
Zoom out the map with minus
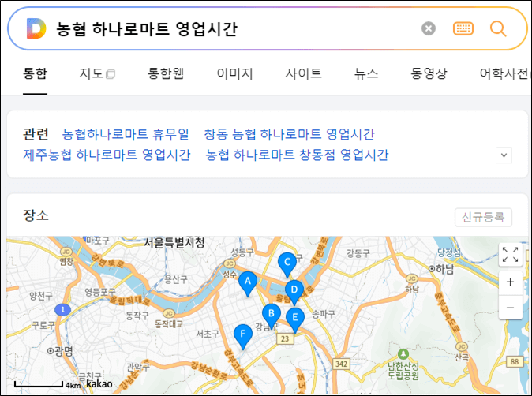pyautogui.click(x=510, y=308)
